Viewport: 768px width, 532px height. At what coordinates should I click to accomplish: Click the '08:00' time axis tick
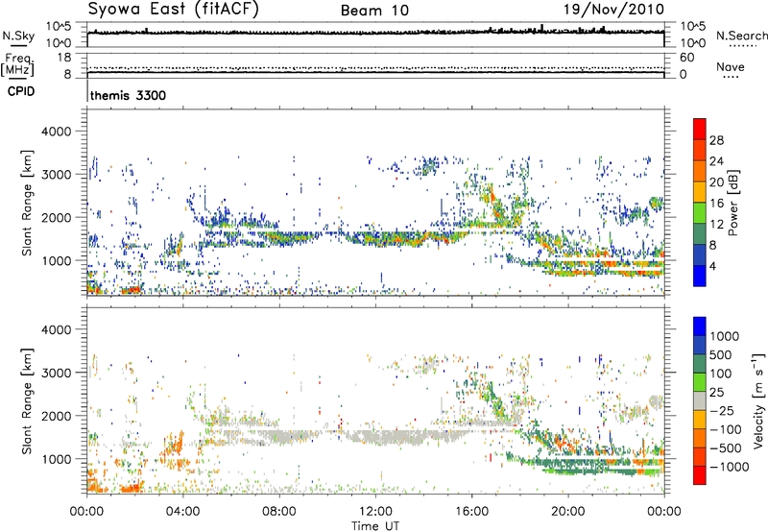coord(279,512)
